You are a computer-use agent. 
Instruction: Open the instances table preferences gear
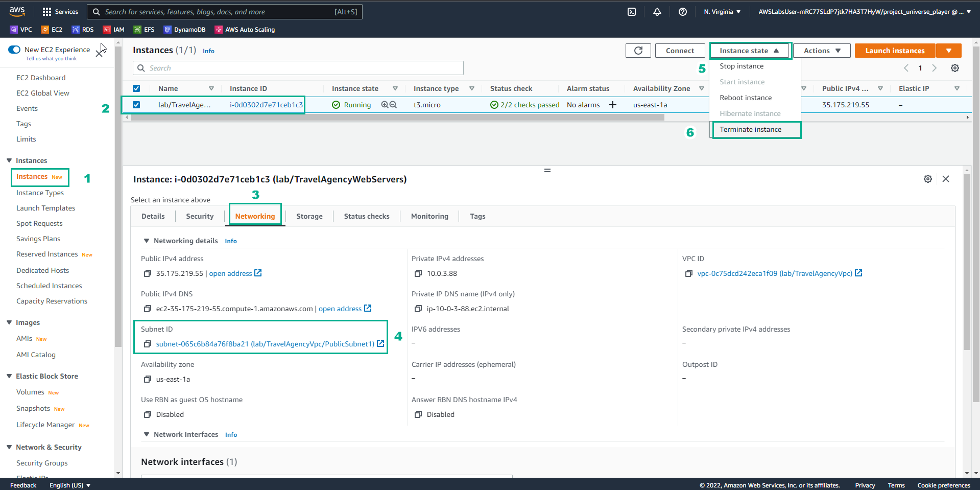pyautogui.click(x=955, y=68)
